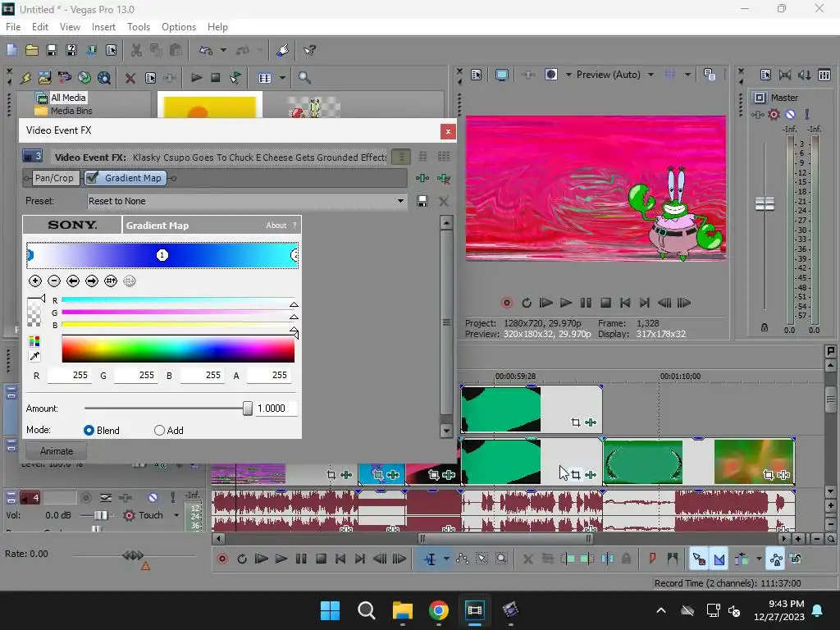This screenshot has height=630, width=840.
Task: Open the Insert menu
Action: tap(103, 27)
